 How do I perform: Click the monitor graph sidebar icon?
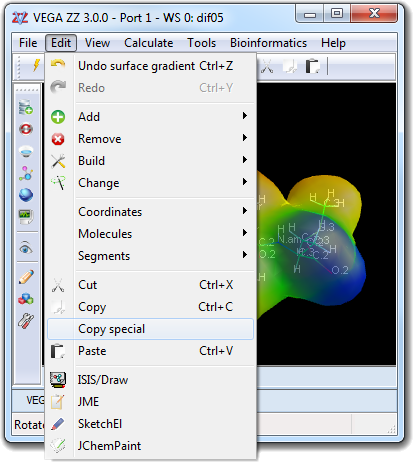26,217
